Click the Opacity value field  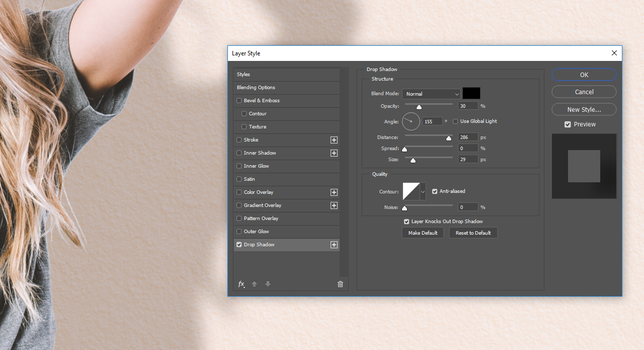click(468, 106)
